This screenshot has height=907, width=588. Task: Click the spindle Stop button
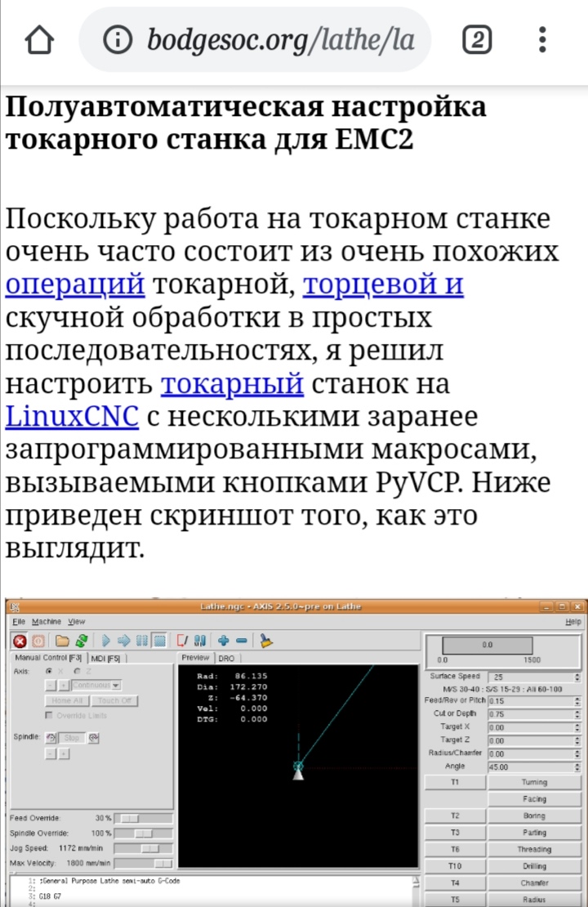[x=72, y=738]
